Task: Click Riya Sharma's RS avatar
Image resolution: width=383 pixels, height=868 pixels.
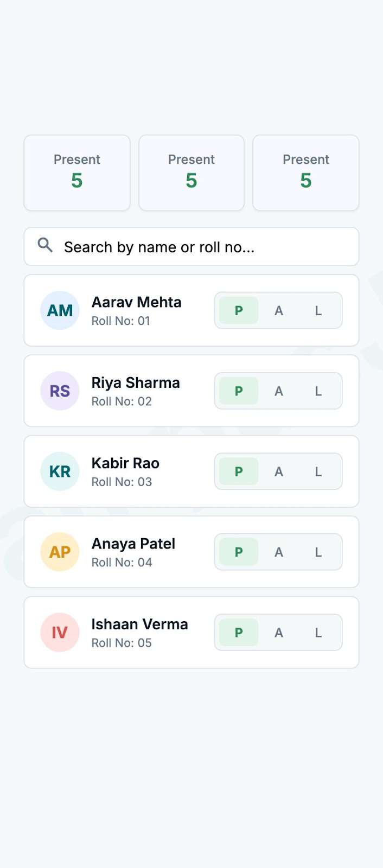Action: (60, 391)
